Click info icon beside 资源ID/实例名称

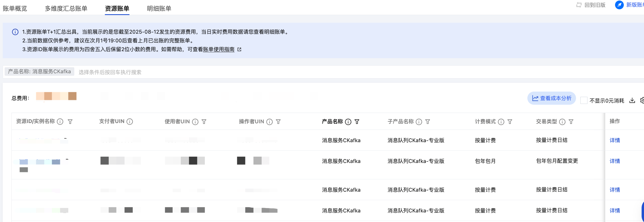(x=60, y=122)
